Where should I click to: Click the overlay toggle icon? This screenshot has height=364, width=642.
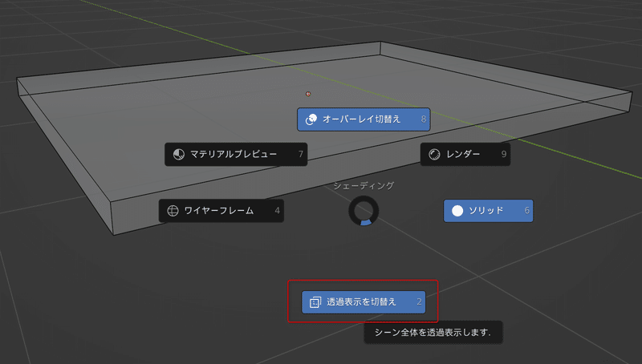coord(311,119)
